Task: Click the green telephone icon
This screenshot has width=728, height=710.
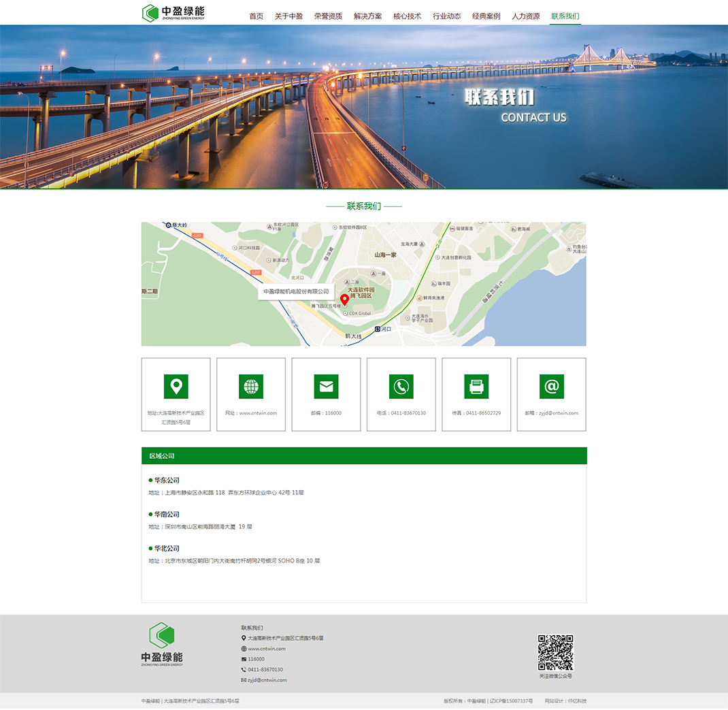Action: (x=401, y=387)
